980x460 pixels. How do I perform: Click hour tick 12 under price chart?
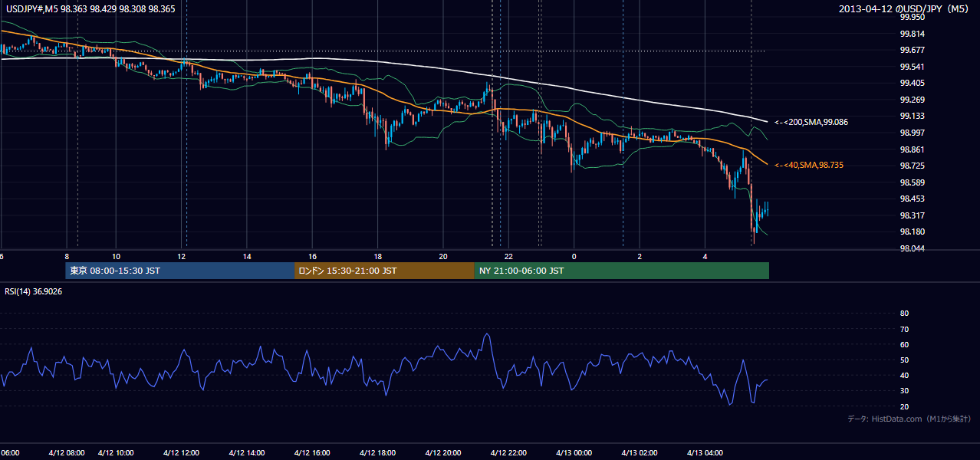(182, 256)
